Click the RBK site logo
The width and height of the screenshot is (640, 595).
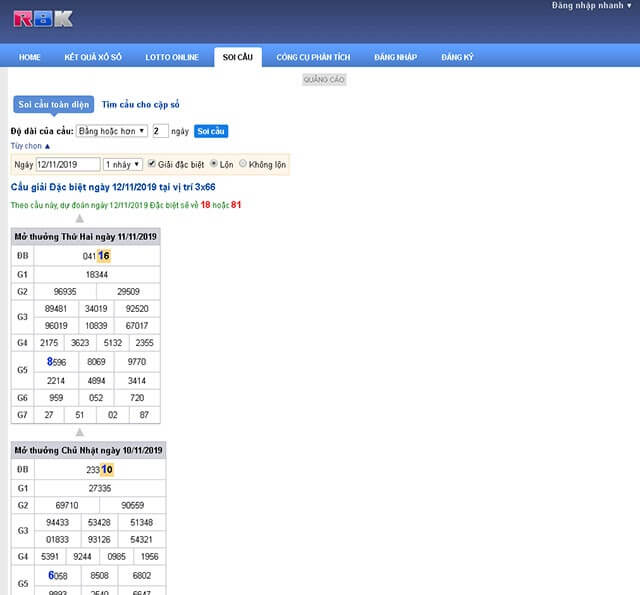click(44, 18)
